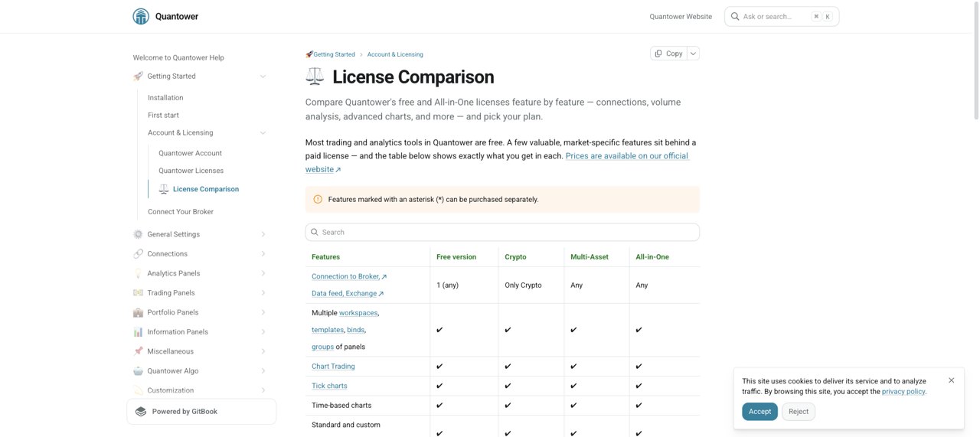
Task: Click the templates link
Action: point(328,329)
